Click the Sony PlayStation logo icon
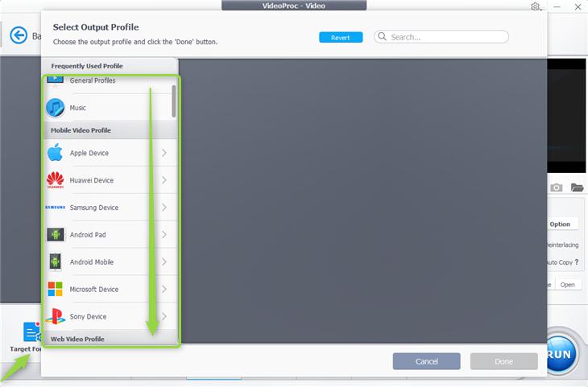The image size is (588, 387). (x=55, y=316)
